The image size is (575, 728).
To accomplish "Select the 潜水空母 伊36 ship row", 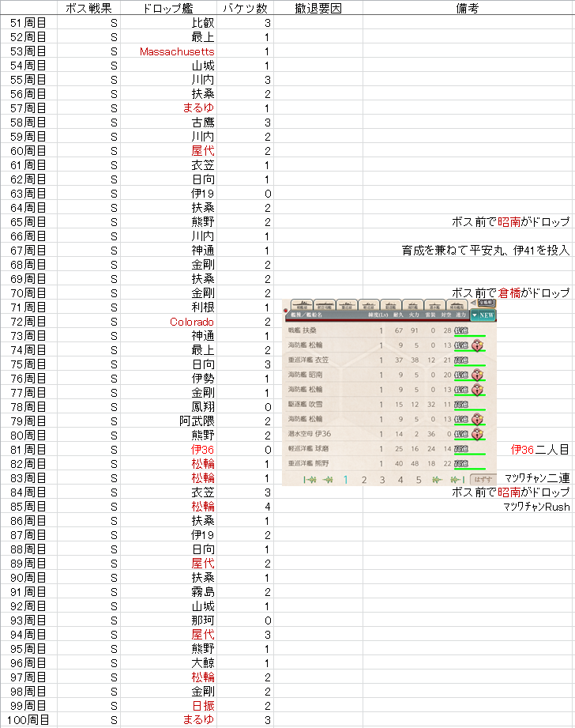I will pyautogui.click(x=390, y=434).
